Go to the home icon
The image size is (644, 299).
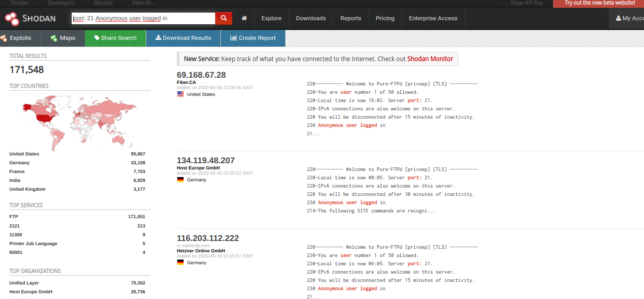point(244,18)
